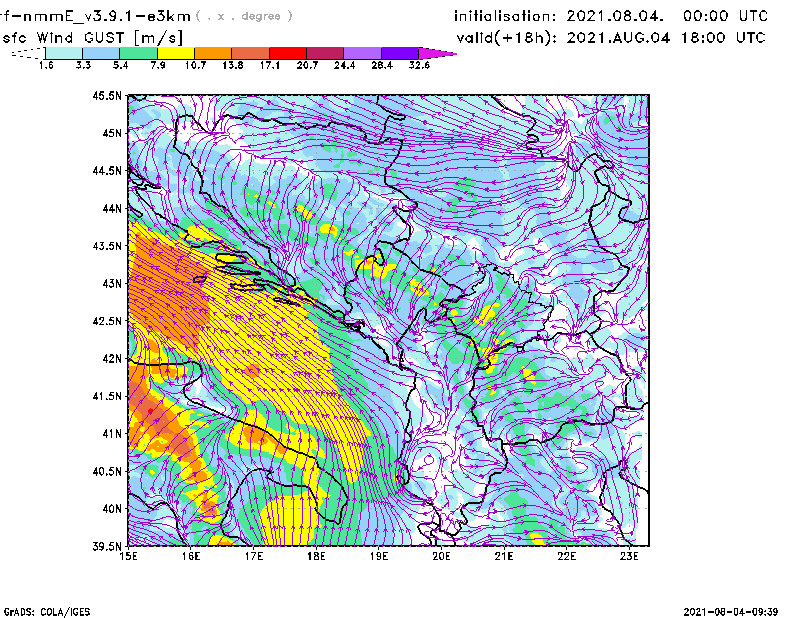
Task: Click the bright red legend swatch between 17.1 and 20.7
Action: (x=288, y=53)
